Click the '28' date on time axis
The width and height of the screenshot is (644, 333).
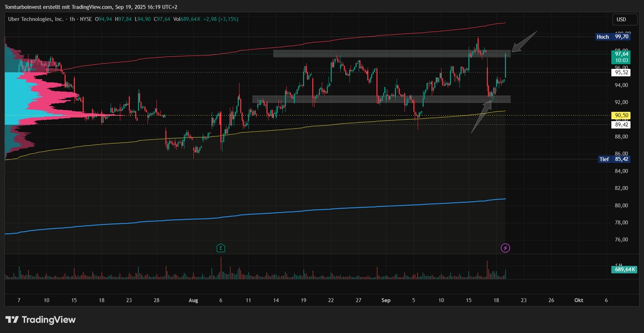point(156,300)
